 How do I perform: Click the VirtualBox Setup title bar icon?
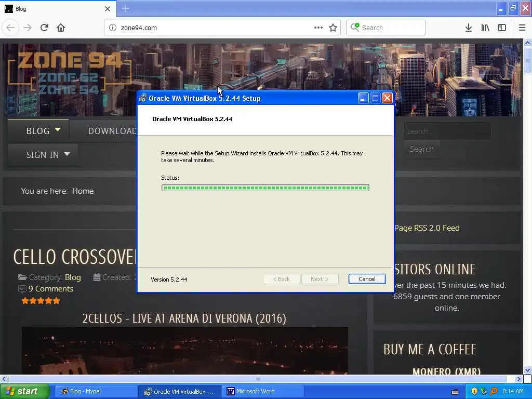pyautogui.click(x=143, y=98)
